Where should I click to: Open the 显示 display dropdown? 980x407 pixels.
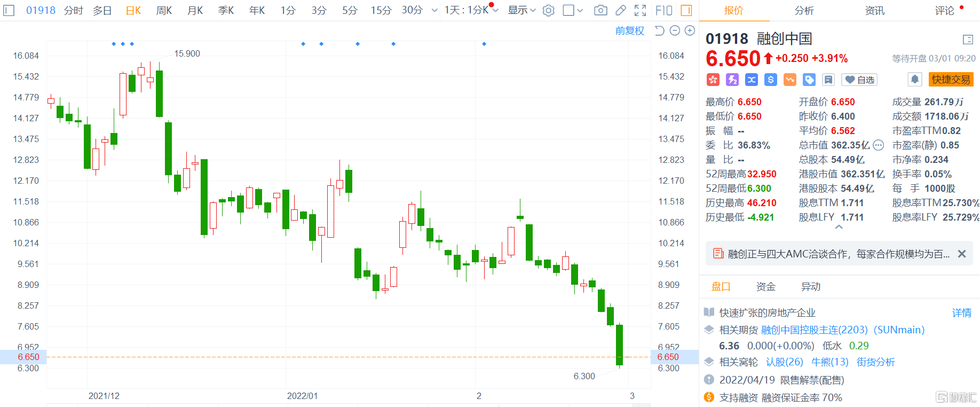(521, 10)
